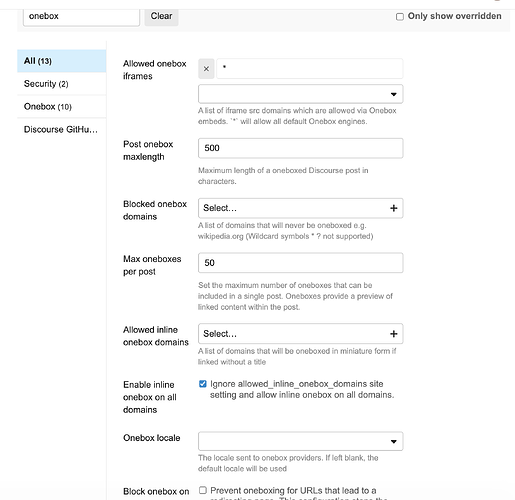Toggle the Only show overridden checkbox
The image size is (515, 500).
[x=400, y=17]
